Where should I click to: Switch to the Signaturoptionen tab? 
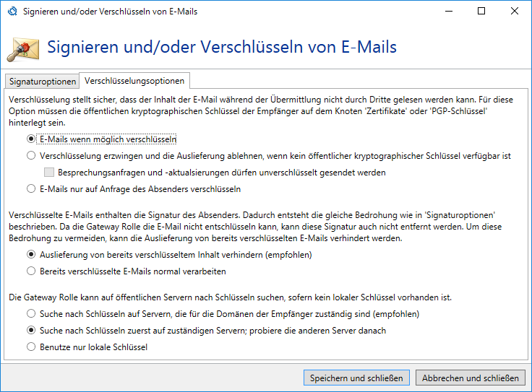tap(42, 82)
